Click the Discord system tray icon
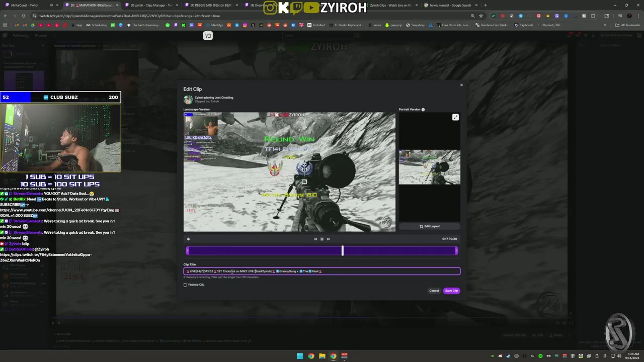Viewport: 644px width, 362px height. pyautogui.click(x=500, y=356)
